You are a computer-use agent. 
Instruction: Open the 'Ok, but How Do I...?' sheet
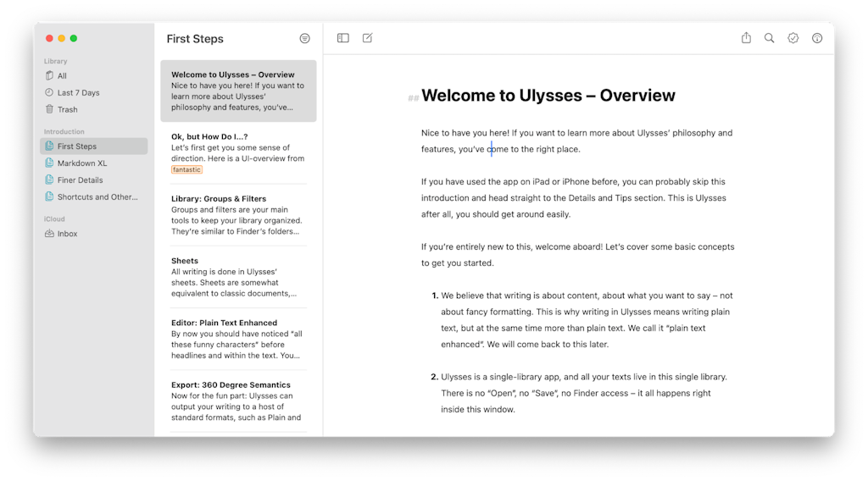tap(238, 152)
